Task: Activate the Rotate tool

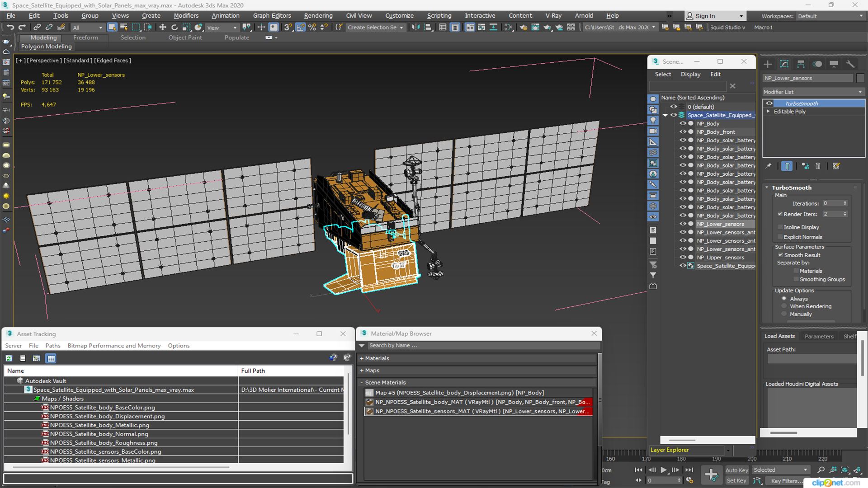Action: (175, 28)
